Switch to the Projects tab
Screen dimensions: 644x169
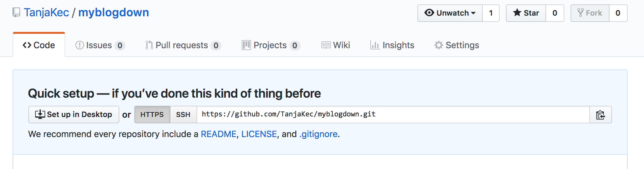coord(271,45)
